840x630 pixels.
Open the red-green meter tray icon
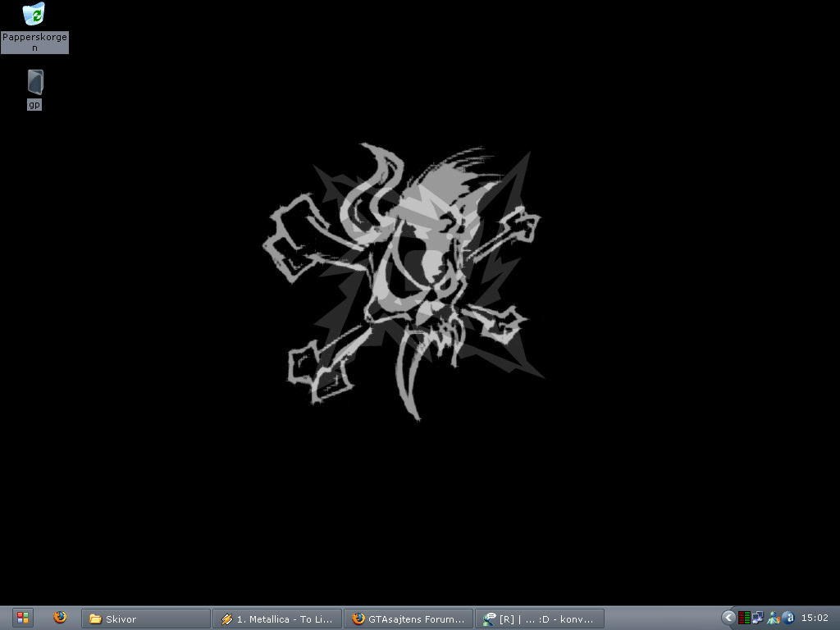743,618
